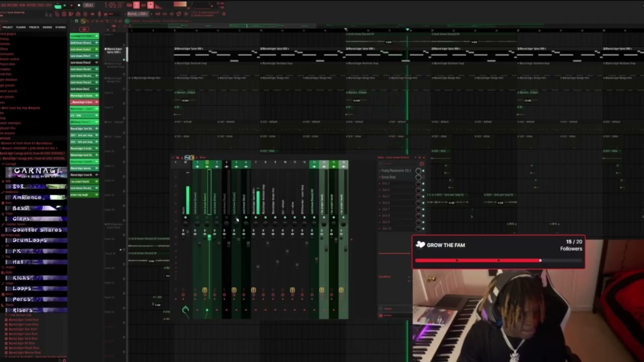Select the lucid dream [Guitar] pattern
Viewport: 644px width, 362px height.
(85, 49)
